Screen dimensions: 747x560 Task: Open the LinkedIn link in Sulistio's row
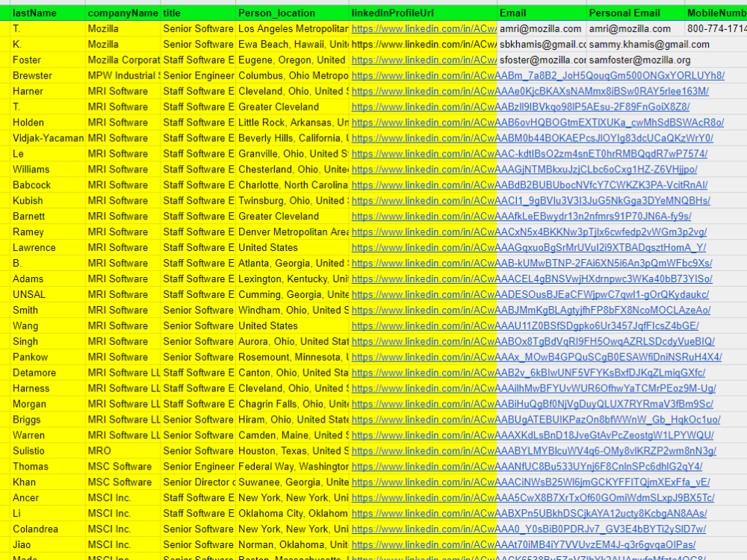(533, 451)
